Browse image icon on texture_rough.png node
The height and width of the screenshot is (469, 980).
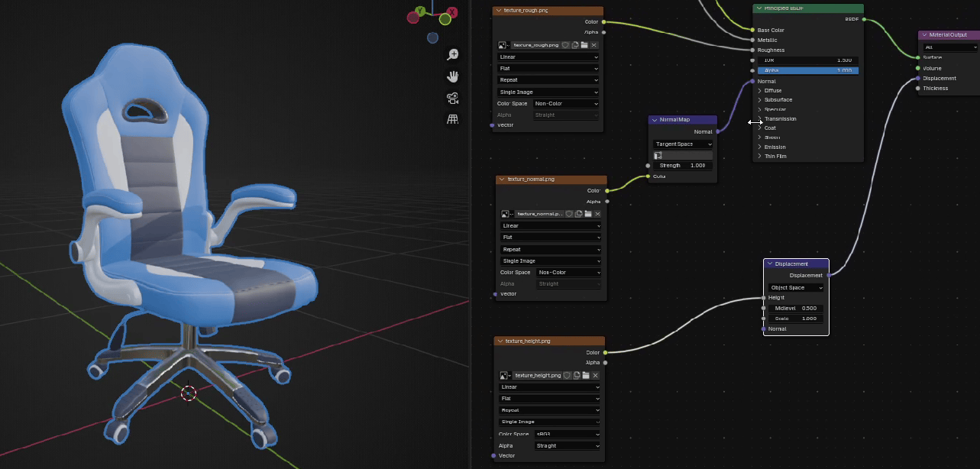tap(503, 45)
